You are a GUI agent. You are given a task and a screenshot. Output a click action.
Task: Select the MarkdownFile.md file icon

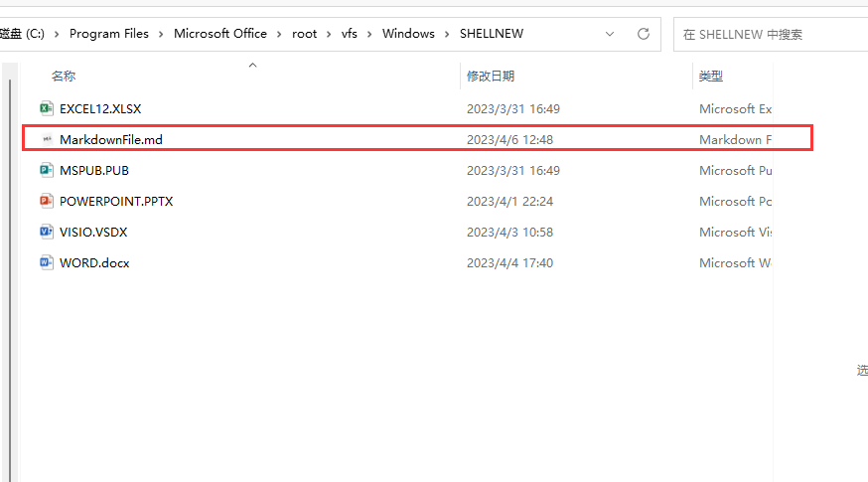[47, 139]
